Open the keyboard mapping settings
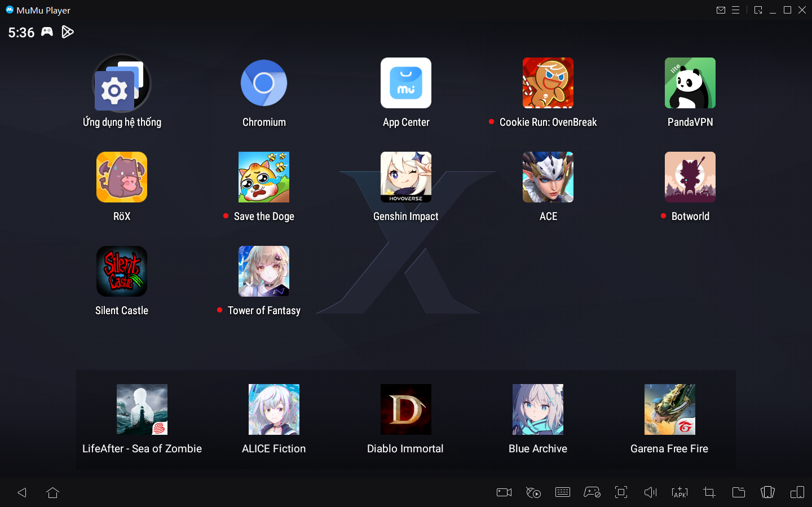Screen dimensions: 812x507 click(x=563, y=492)
